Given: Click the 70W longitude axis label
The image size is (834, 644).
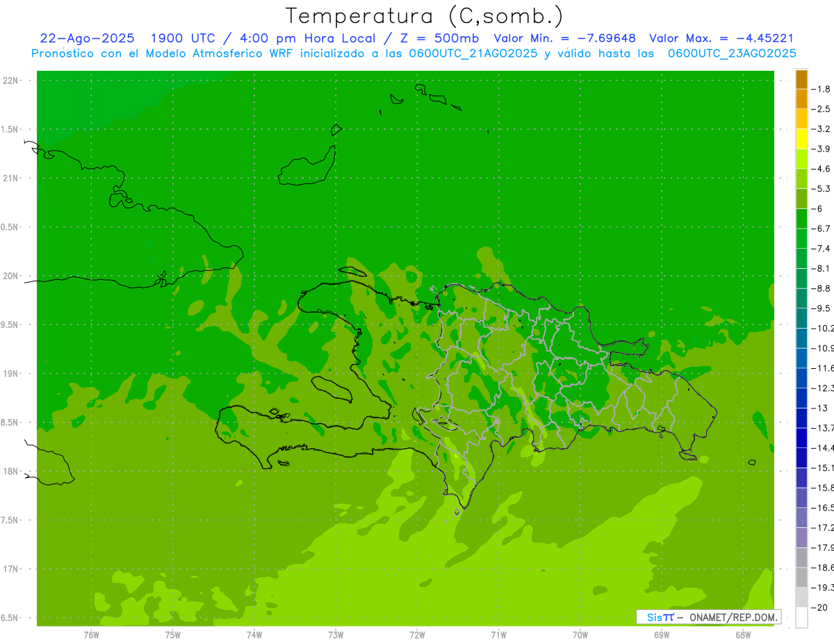Looking at the screenshot, I should tap(580, 635).
